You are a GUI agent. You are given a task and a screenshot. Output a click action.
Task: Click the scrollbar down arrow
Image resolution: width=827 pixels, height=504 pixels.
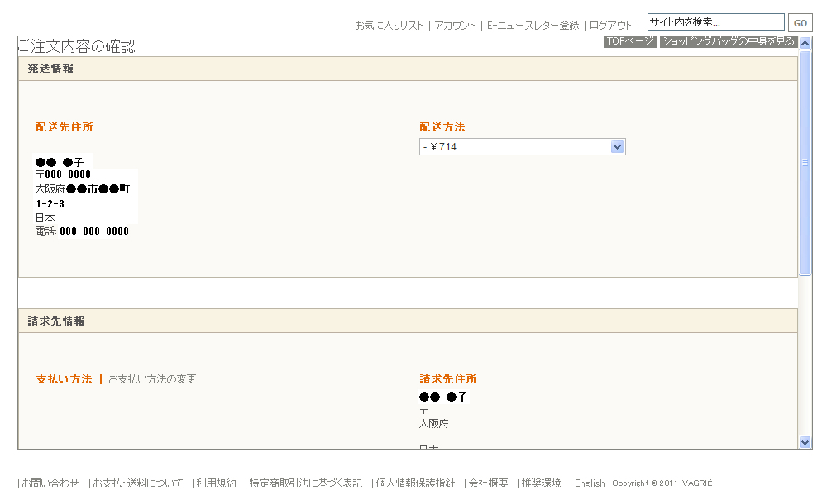coord(805,442)
